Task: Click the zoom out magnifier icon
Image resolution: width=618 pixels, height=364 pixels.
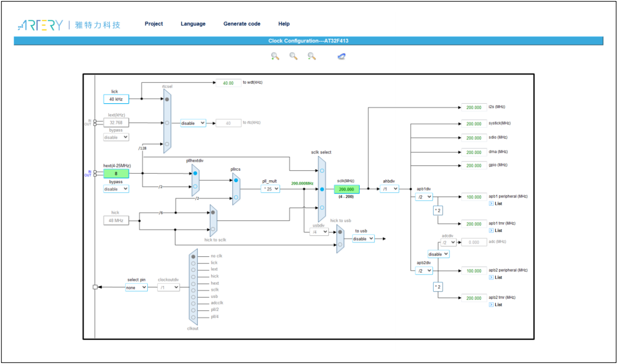Action: pyautogui.click(x=312, y=56)
